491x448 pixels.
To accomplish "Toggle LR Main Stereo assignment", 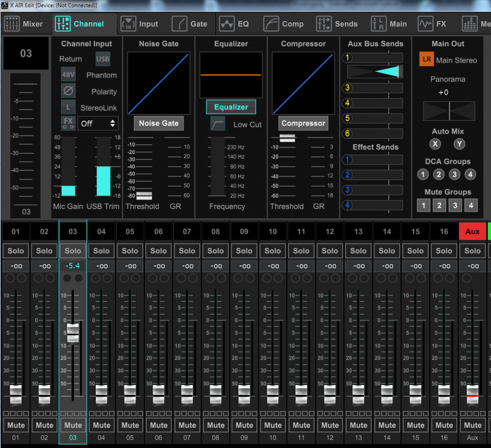I will tap(427, 59).
